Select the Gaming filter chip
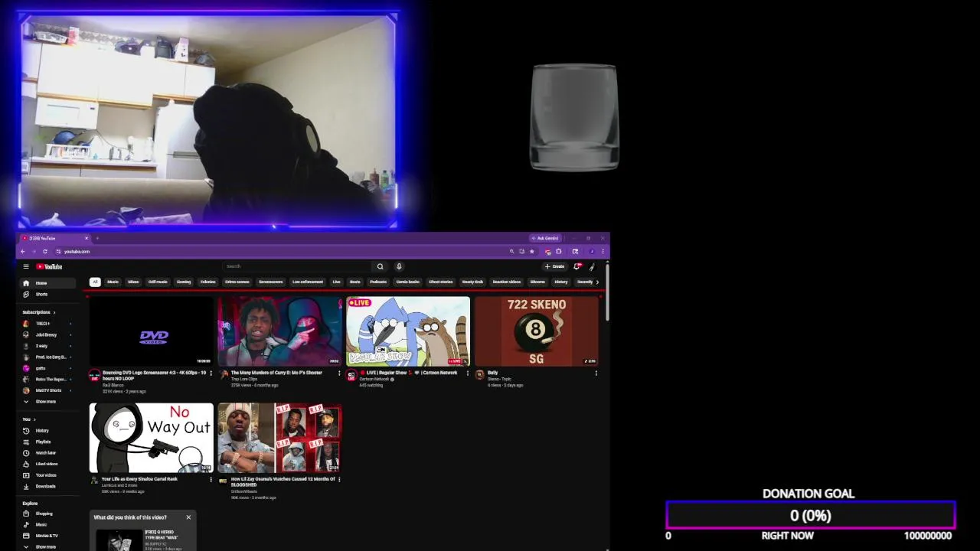Screen dimensions: 980x551 [184, 282]
